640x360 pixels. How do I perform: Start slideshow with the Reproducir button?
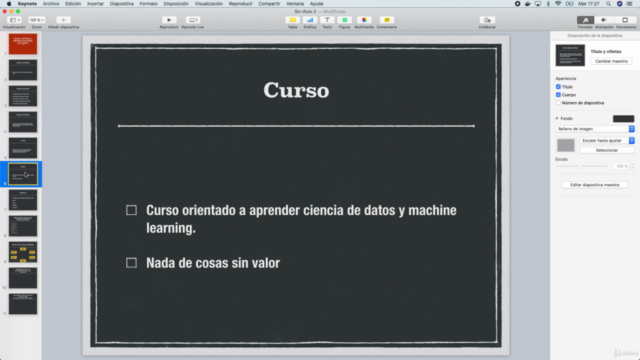point(169,20)
